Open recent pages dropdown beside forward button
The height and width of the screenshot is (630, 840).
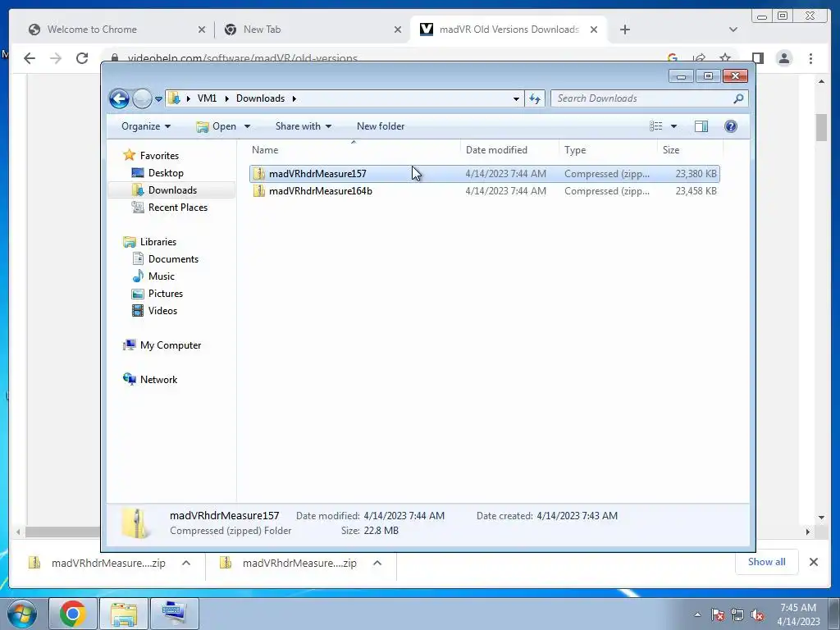pyautogui.click(x=158, y=99)
